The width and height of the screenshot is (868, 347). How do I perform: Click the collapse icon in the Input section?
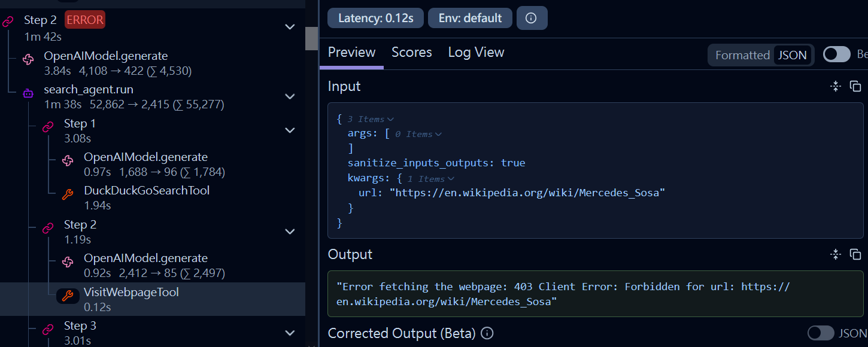coord(836,86)
